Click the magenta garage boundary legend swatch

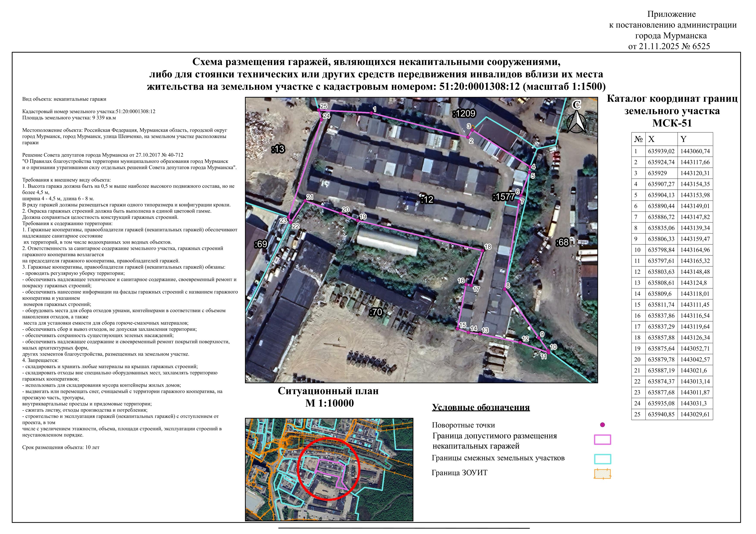[x=602, y=440]
